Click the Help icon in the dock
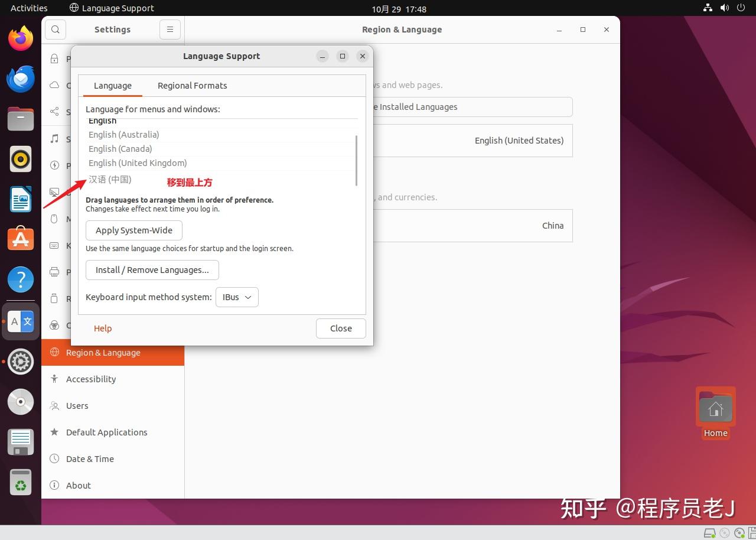The image size is (756, 540). coord(20,279)
